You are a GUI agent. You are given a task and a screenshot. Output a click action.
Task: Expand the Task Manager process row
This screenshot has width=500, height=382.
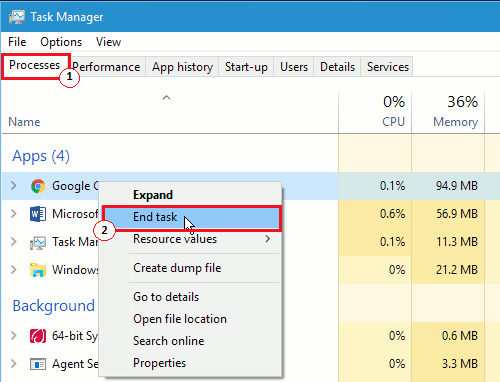pos(14,242)
